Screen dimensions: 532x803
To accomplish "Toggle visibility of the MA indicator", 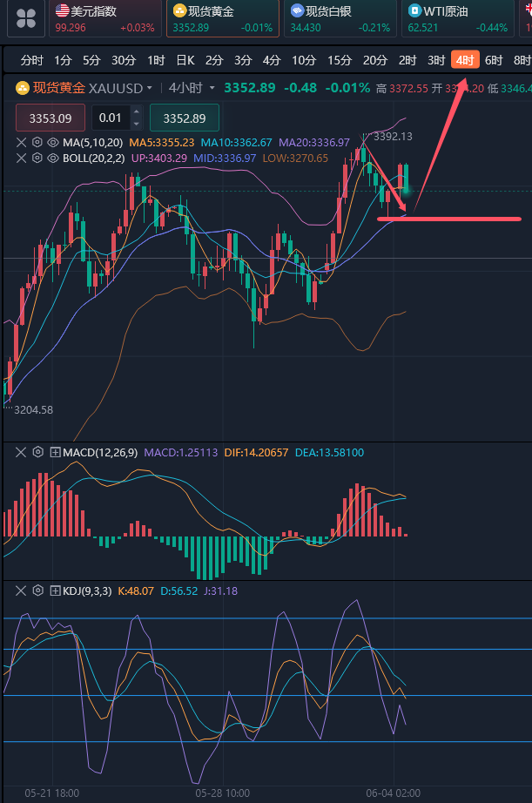I will point(53,142).
